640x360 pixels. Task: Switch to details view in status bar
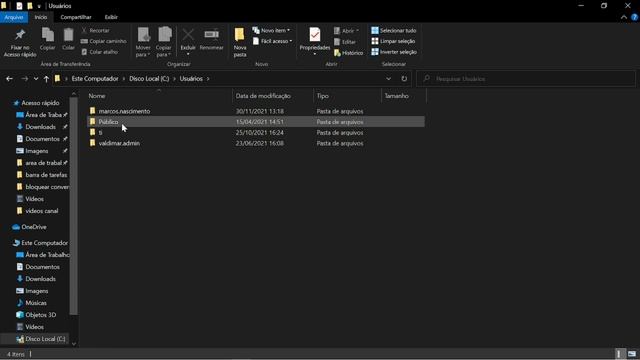[620, 354]
